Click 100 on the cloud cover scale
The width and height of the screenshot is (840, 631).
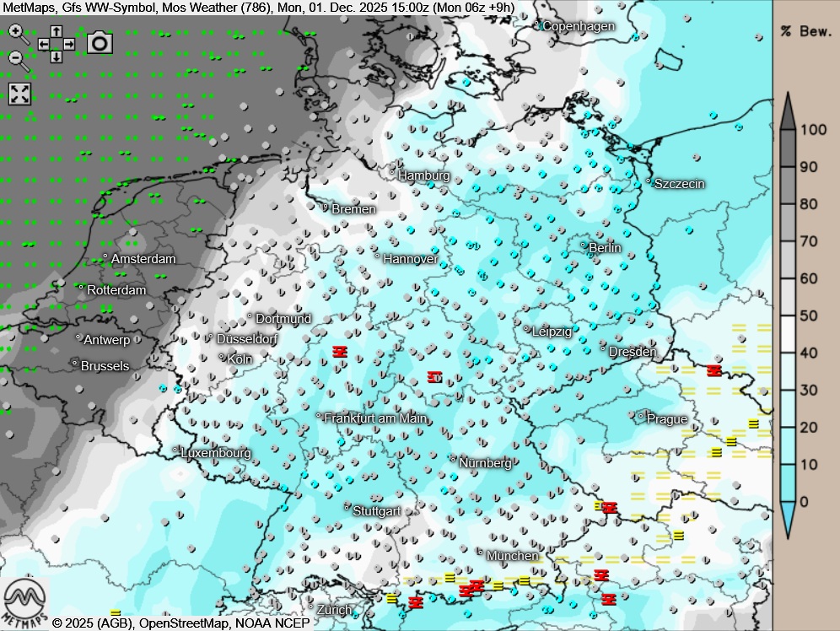click(814, 130)
